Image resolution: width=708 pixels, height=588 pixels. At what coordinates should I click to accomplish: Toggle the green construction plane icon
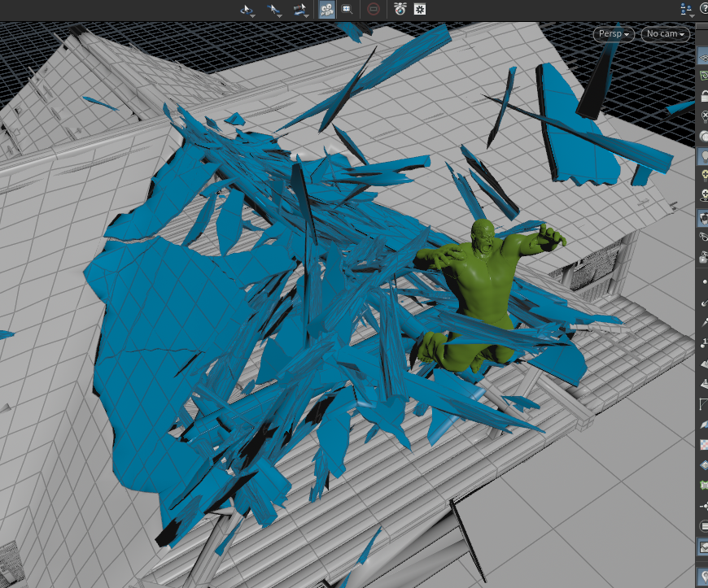(x=703, y=76)
